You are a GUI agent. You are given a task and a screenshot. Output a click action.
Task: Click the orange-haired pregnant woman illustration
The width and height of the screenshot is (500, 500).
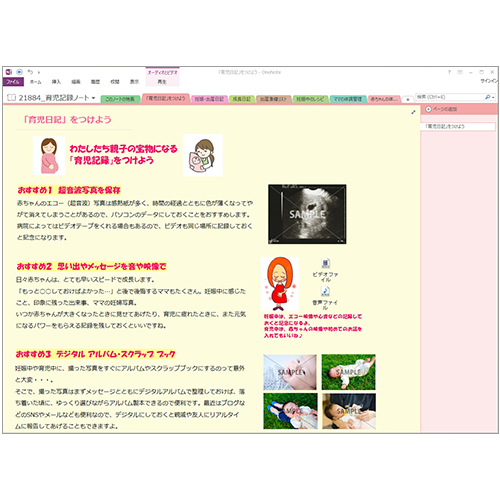(x=280, y=284)
